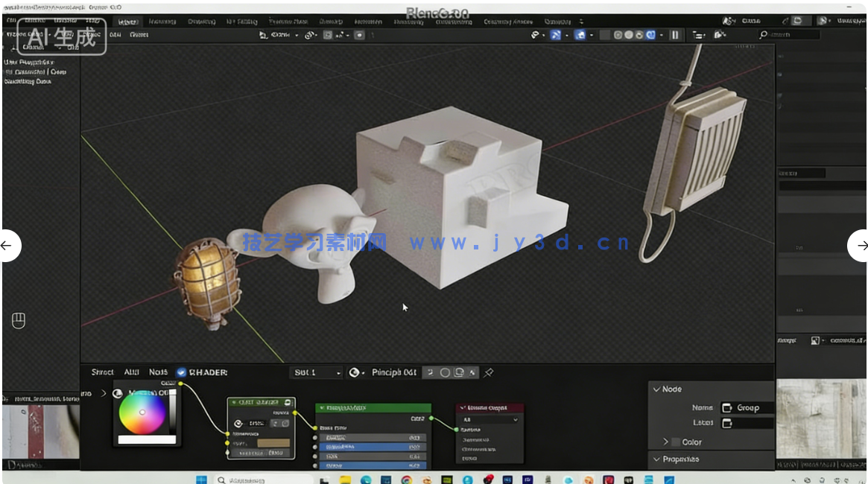Click the browse material sphere icon in shader header
Screen dimensions: 868x484
tap(356, 372)
